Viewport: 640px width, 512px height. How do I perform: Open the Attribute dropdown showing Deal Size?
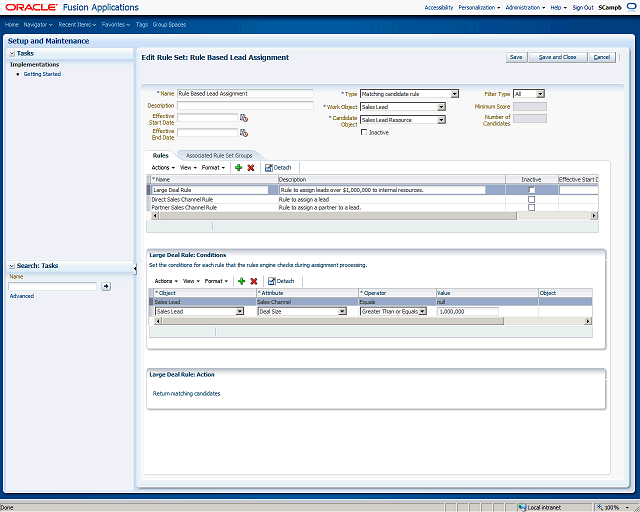302,312
